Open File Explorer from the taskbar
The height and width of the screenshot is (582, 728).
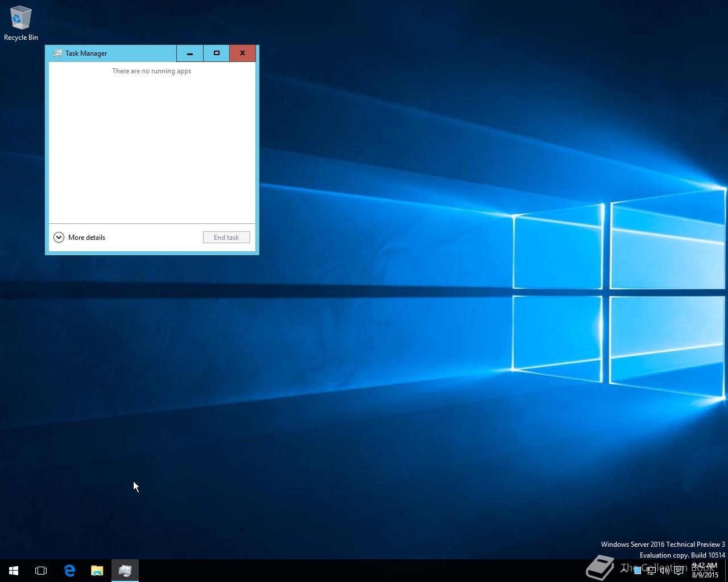[97, 570]
